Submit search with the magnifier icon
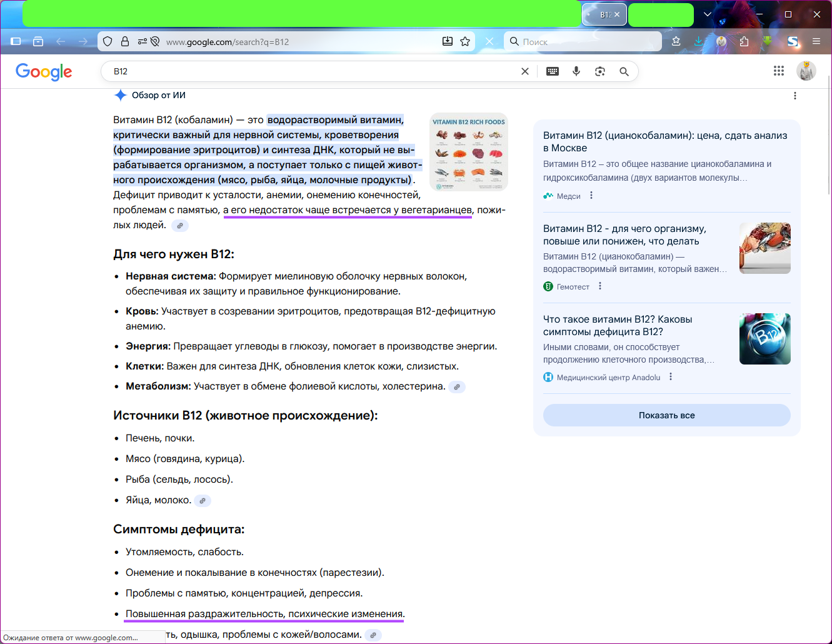The image size is (832, 644). 624,71
